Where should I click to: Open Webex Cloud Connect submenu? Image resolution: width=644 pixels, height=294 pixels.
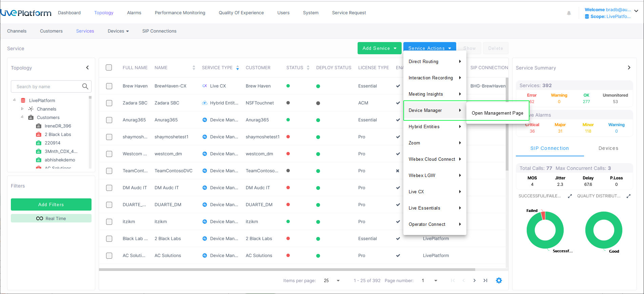tap(435, 159)
